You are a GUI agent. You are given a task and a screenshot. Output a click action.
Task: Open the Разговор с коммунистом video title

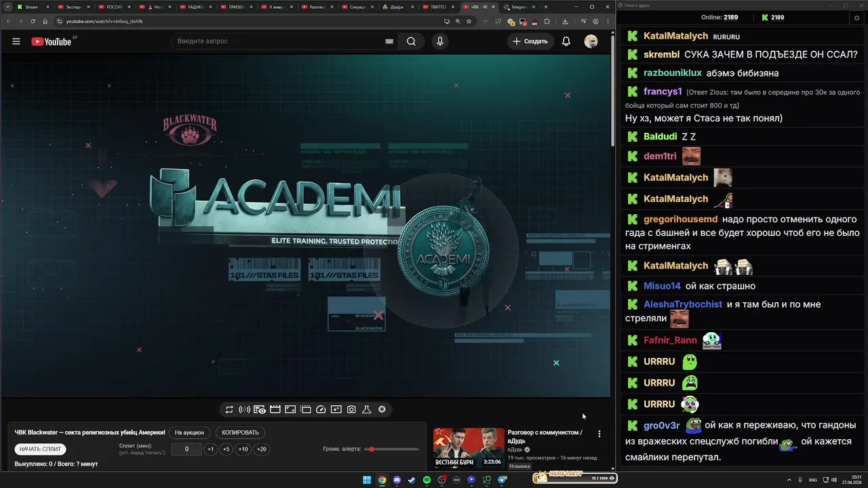tap(545, 436)
